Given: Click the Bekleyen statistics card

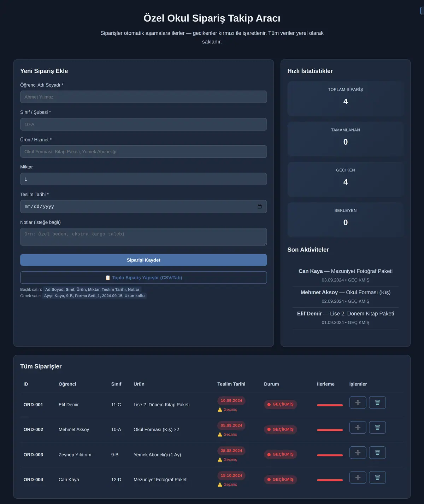Looking at the screenshot, I should coord(346,220).
